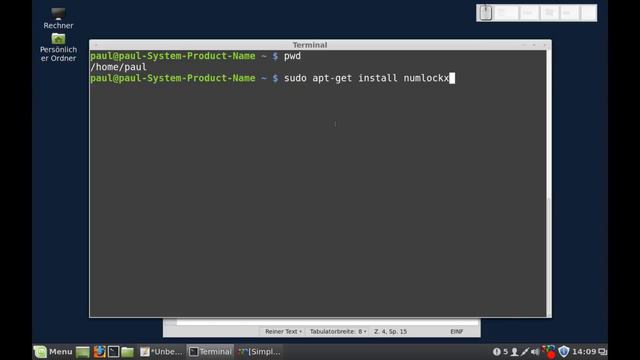The width and height of the screenshot is (640, 360).
Task: Click the terminal's vertical scrollbar
Action: (x=549, y=184)
